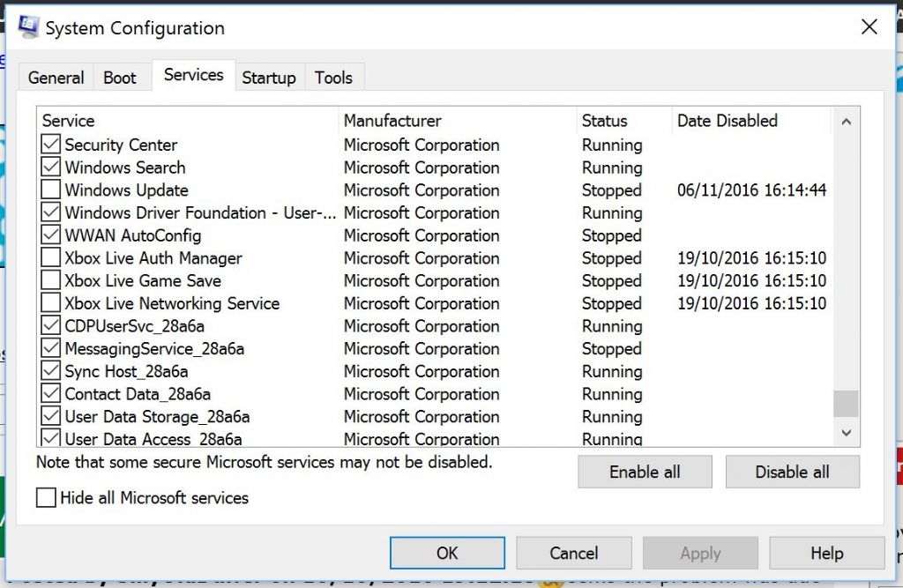Uncheck the CDPUserSvc_28a6a service
Screen dimensions: 903x588
(50, 325)
